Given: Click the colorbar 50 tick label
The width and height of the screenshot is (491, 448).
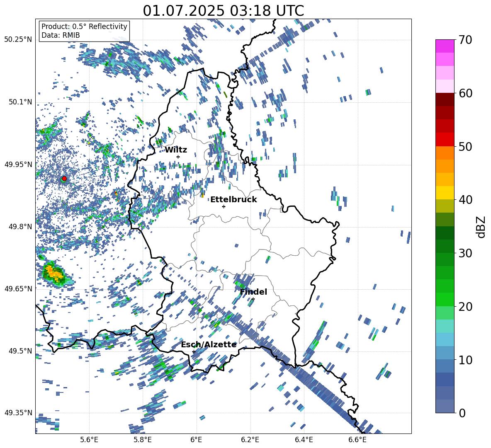Looking at the screenshot, I should 465,146.
